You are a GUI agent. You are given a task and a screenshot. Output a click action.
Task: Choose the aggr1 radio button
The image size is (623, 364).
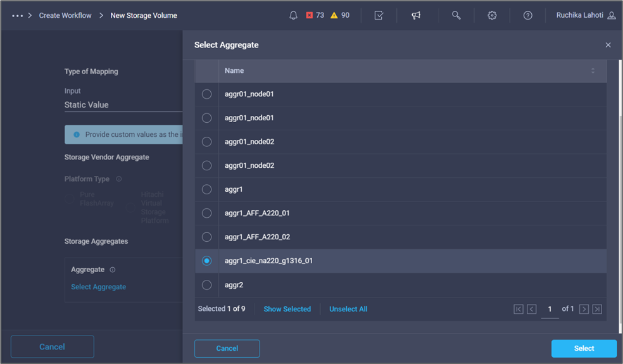(x=206, y=189)
